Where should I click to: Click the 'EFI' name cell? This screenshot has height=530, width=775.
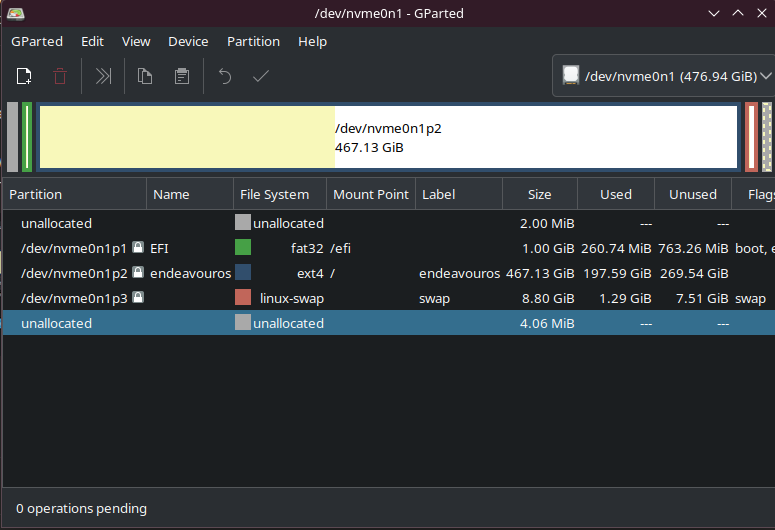point(159,248)
